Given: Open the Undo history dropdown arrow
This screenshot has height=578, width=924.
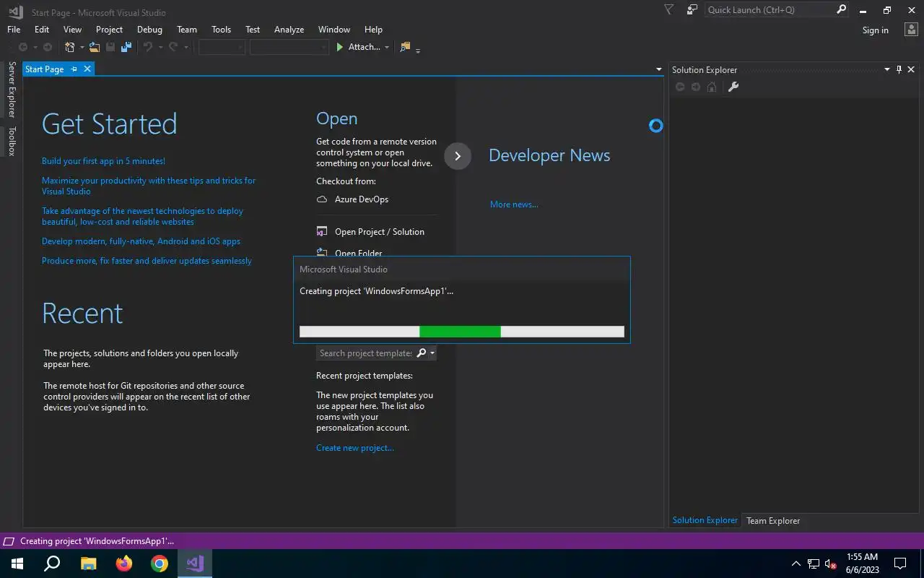Looking at the screenshot, I should coord(160,48).
